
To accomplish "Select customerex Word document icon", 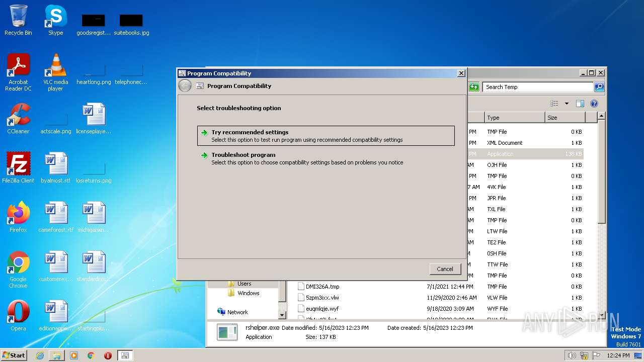I will pos(55,266).
